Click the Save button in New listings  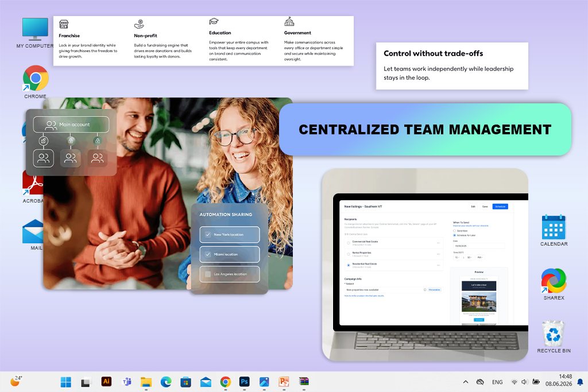[485, 207]
